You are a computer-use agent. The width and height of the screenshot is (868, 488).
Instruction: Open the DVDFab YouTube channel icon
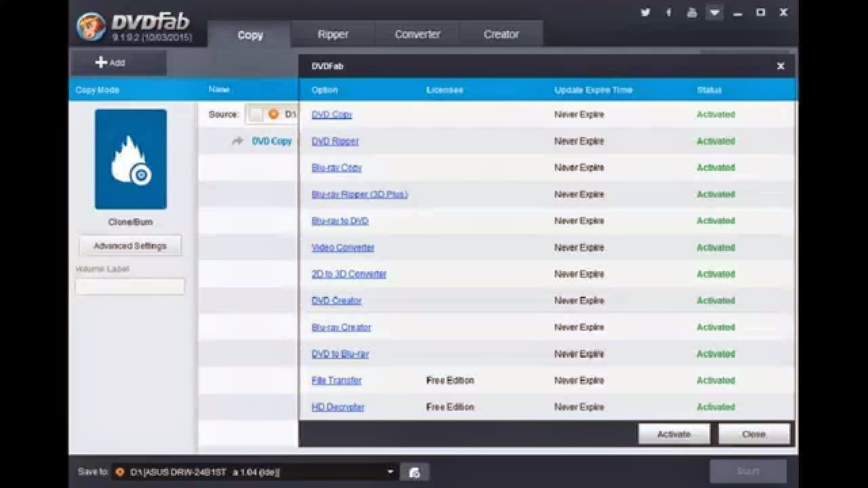tap(692, 12)
